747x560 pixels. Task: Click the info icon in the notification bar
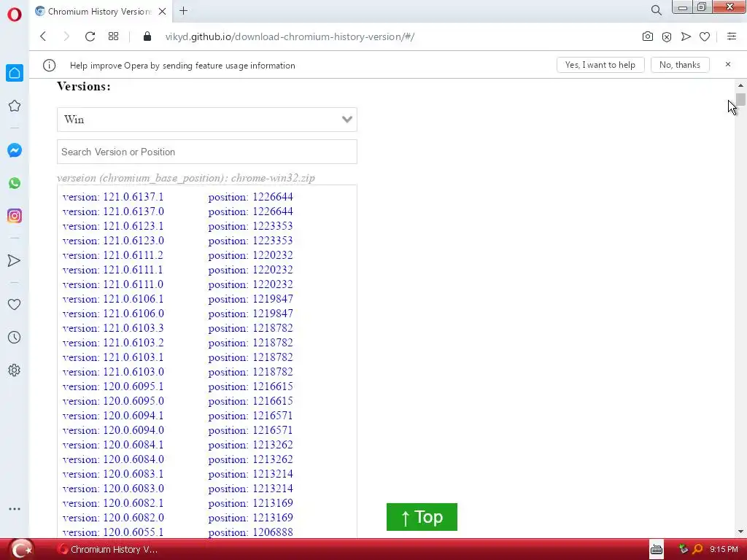(49, 65)
